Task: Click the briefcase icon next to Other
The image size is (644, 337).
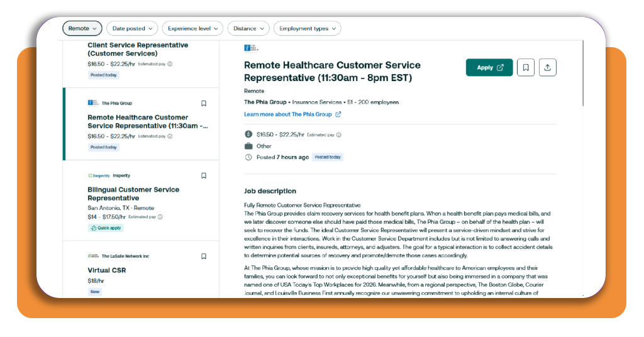Action: pyautogui.click(x=248, y=146)
